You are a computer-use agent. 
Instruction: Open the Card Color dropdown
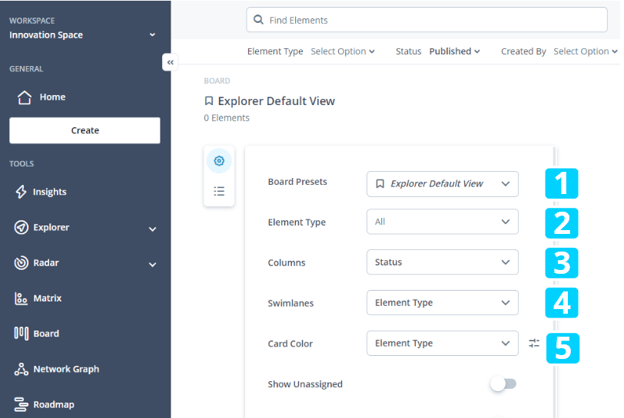(x=442, y=343)
